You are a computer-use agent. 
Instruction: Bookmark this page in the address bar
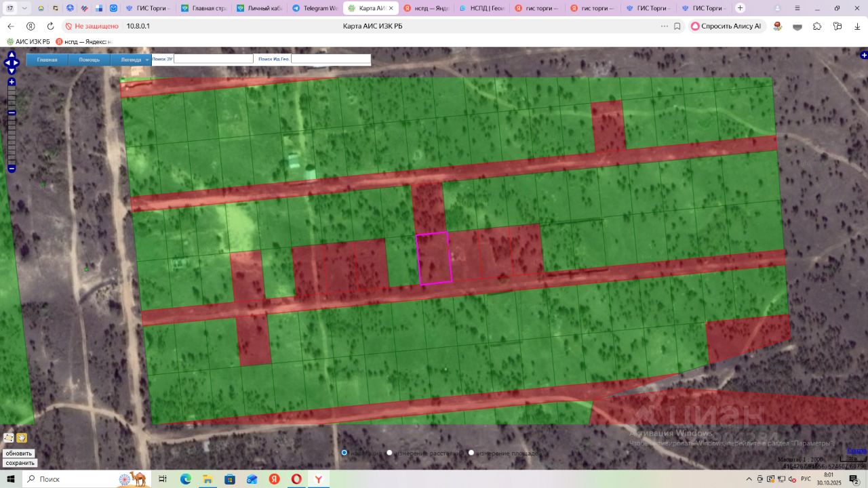tap(677, 26)
